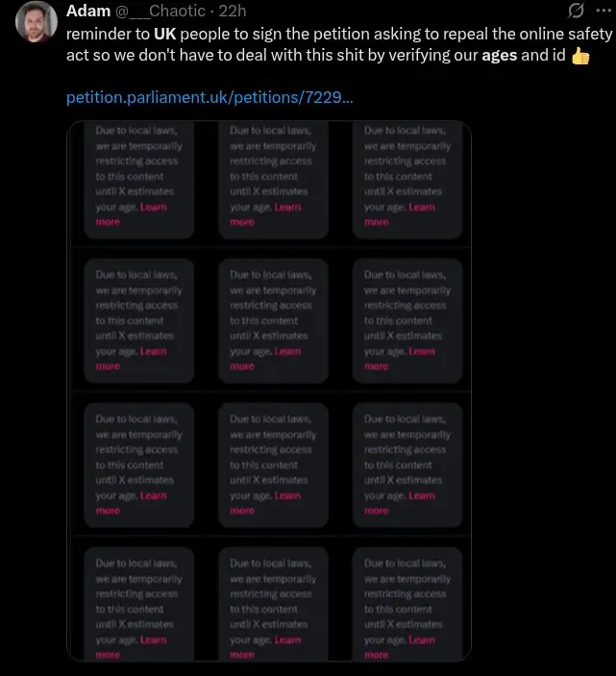This screenshot has height=676, width=616.
Task: Click the Grok icon on the post
Action: (x=577, y=11)
